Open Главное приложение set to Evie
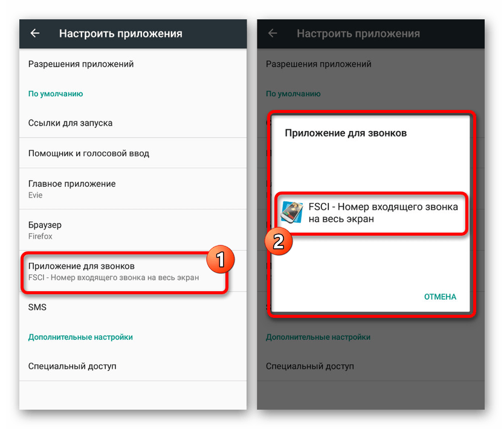 (x=133, y=189)
